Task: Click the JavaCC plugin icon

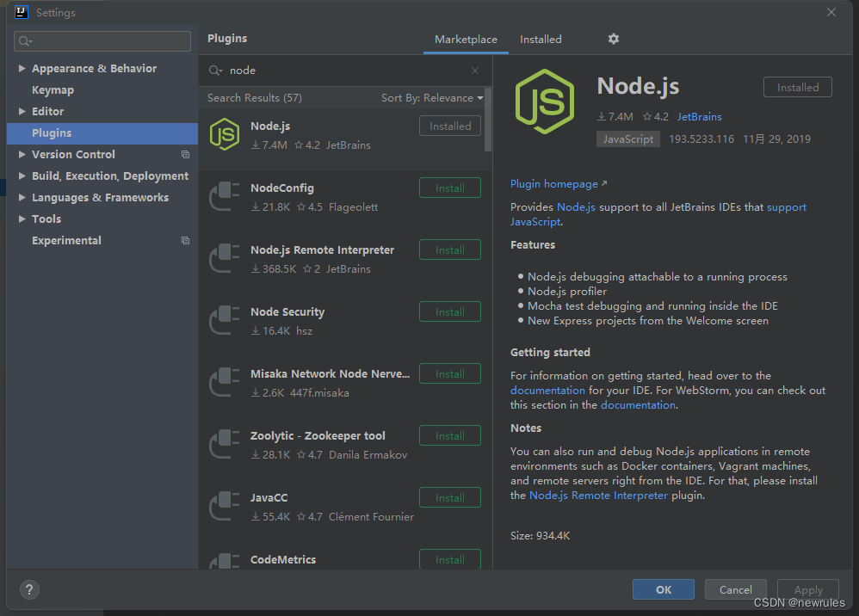Action: click(225, 505)
